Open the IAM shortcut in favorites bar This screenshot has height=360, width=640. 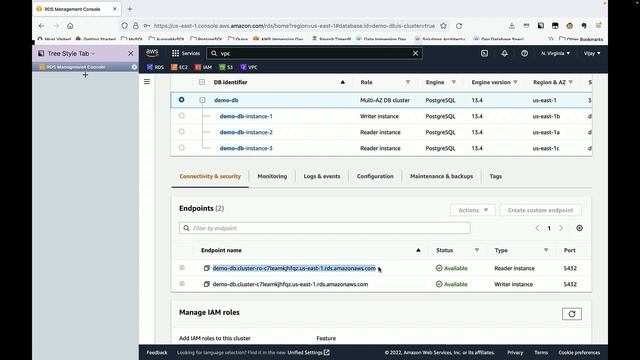click(203, 67)
